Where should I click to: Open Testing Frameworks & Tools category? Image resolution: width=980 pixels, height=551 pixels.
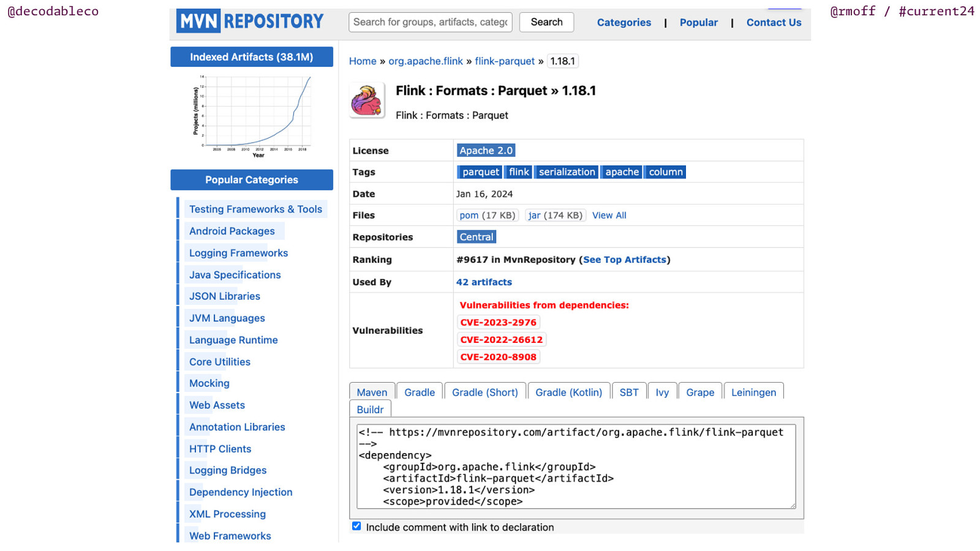[x=255, y=209]
